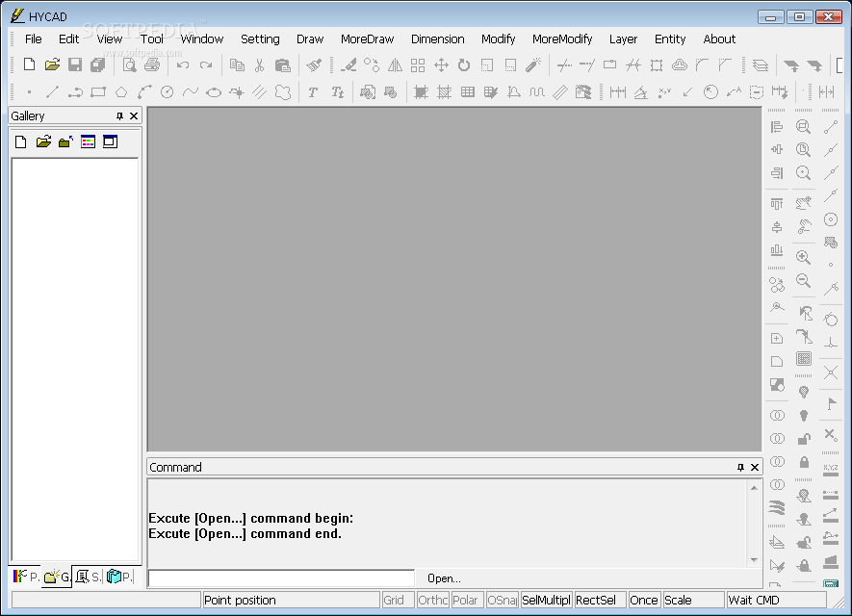852x616 pixels.
Task: Toggle the Once status button
Action: (644, 600)
